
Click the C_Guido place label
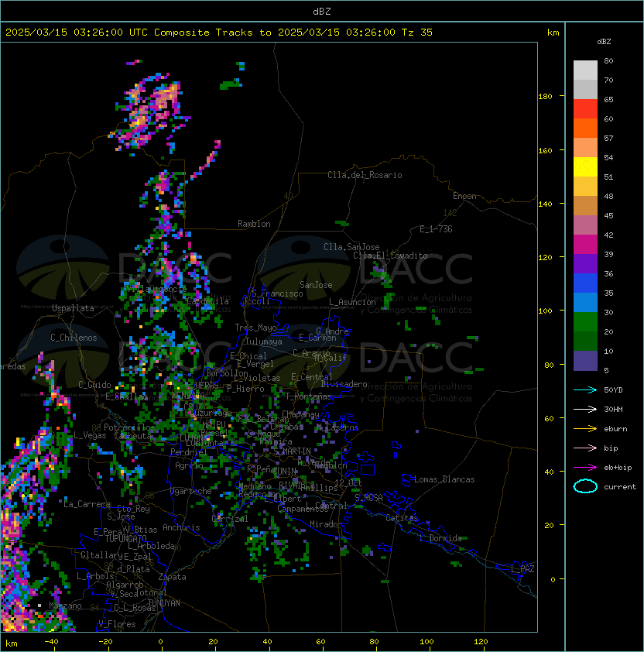[94, 385]
